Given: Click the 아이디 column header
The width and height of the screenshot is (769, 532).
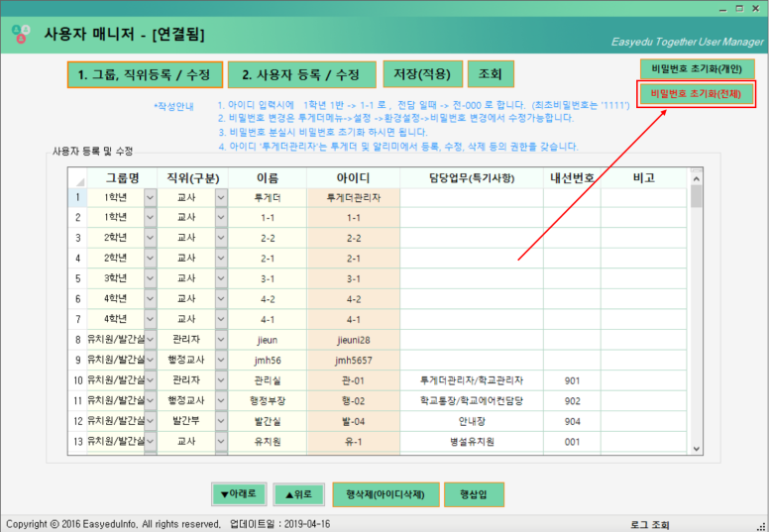Looking at the screenshot, I should click(353, 178).
